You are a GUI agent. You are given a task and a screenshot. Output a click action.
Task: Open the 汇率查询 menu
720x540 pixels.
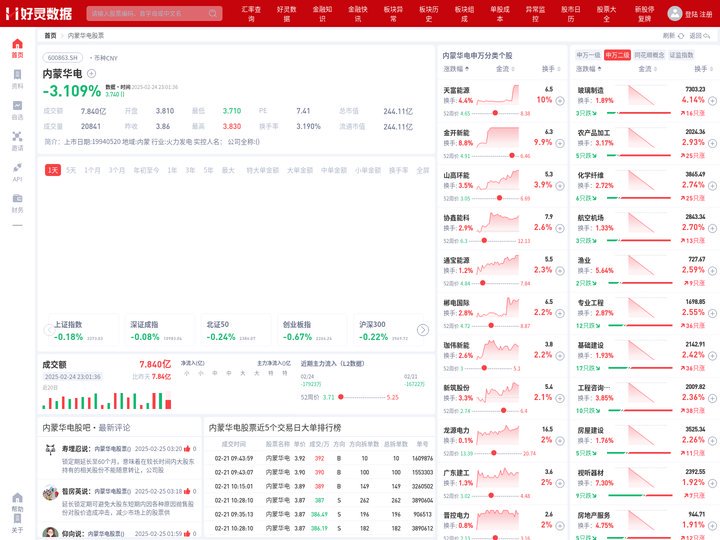251,14
